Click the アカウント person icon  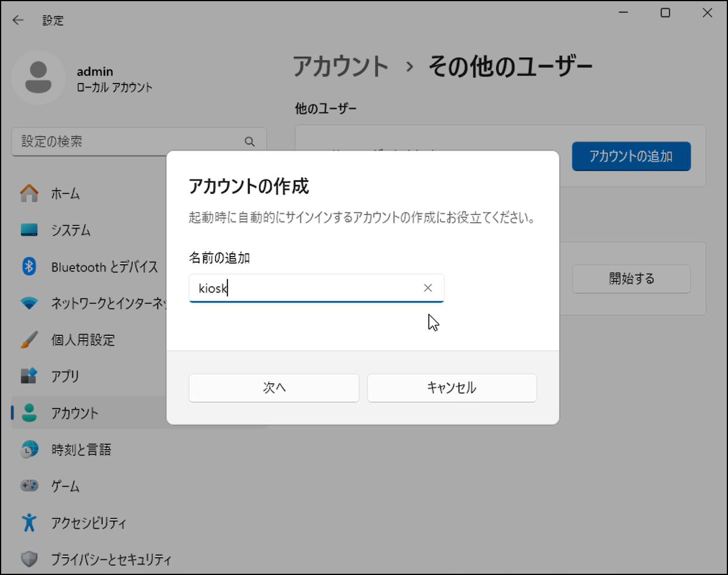coord(29,413)
